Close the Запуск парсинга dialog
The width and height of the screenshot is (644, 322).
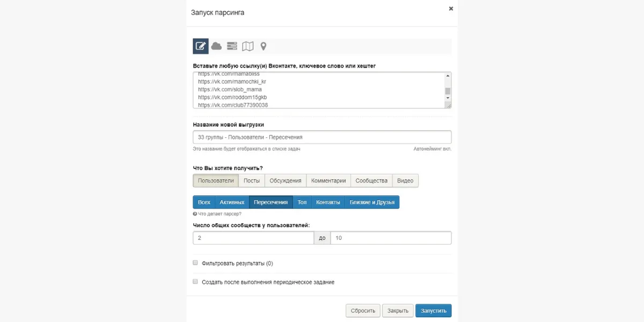pyautogui.click(x=451, y=9)
